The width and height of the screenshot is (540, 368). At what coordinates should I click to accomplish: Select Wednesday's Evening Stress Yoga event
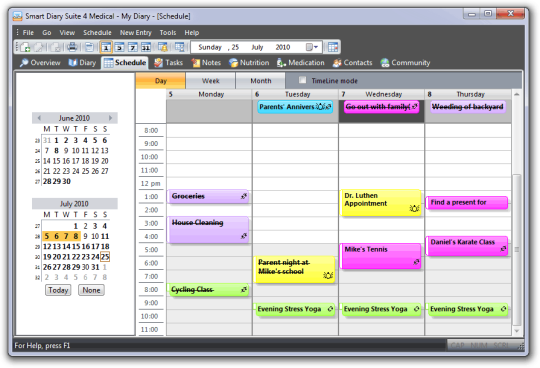381,309
